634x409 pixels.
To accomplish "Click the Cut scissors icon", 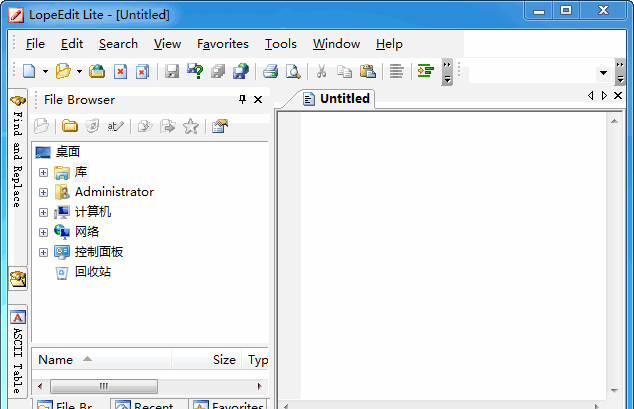I will [x=321, y=72].
